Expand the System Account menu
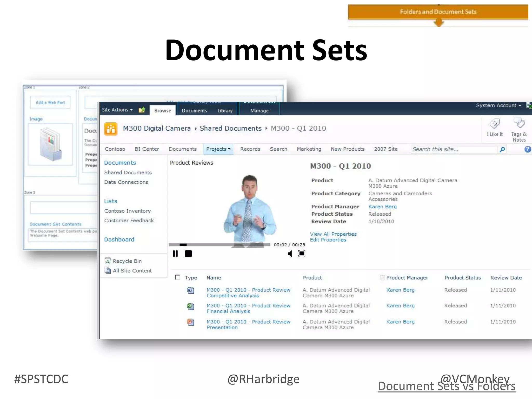532x399 pixels. click(498, 105)
